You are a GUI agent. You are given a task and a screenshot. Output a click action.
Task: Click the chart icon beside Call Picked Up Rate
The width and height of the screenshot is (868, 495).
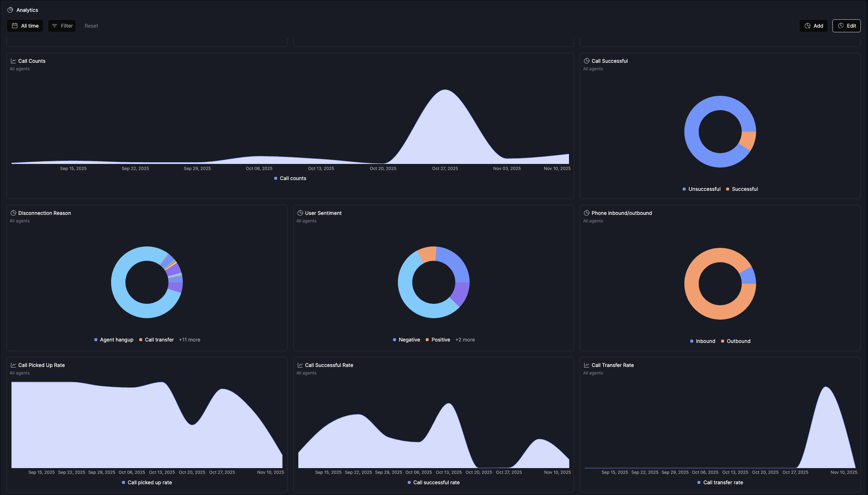13,365
